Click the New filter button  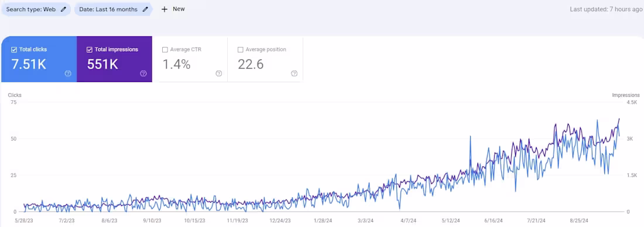click(x=173, y=9)
